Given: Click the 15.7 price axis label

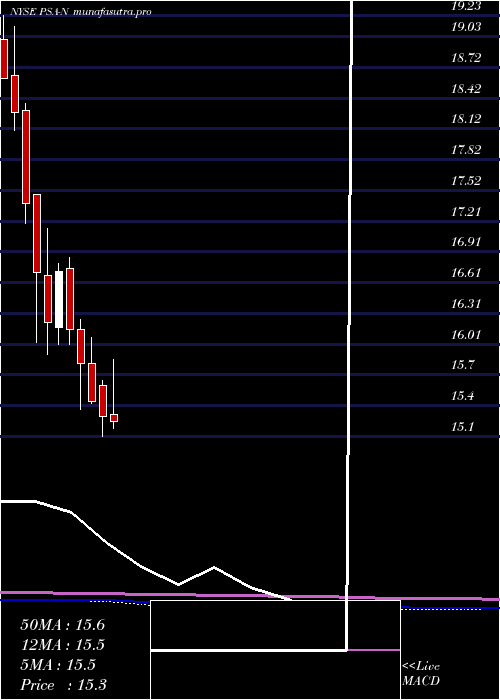Looking at the screenshot, I should [462, 365].
